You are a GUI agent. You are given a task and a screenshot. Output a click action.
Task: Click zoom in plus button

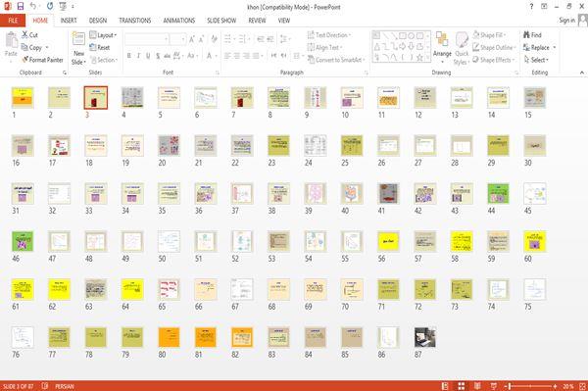tap(555, 386)
